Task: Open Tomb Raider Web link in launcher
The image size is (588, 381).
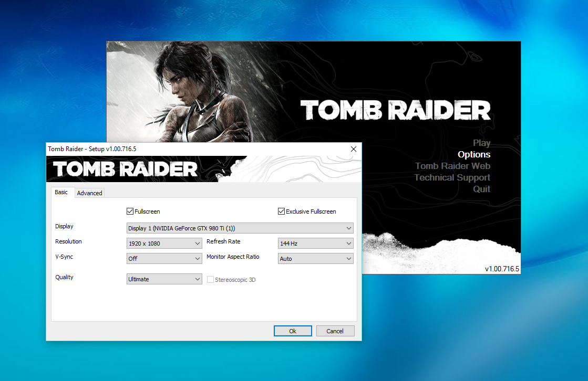Action: (452, 166)
